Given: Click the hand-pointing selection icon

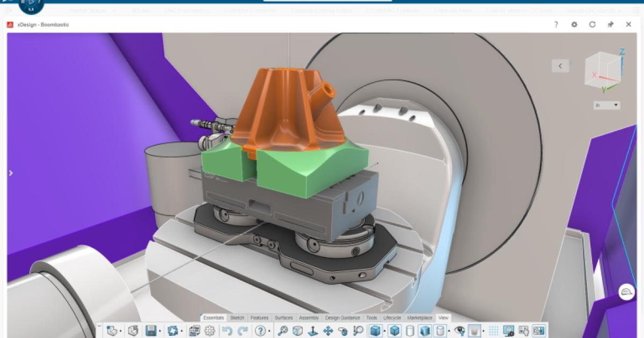Looking at the screenshot, I should [x=523, y=331].
